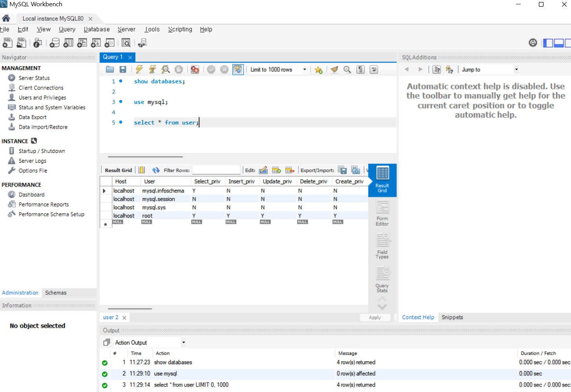Get context help for caret position
Viewport: 571px width, 392px height.
(x=436, y=69)
